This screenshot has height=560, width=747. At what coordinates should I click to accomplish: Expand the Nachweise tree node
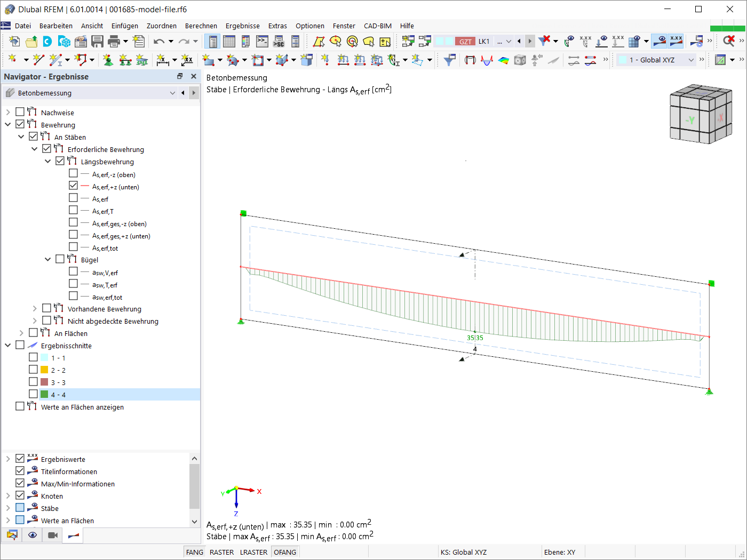coord(8,113)
